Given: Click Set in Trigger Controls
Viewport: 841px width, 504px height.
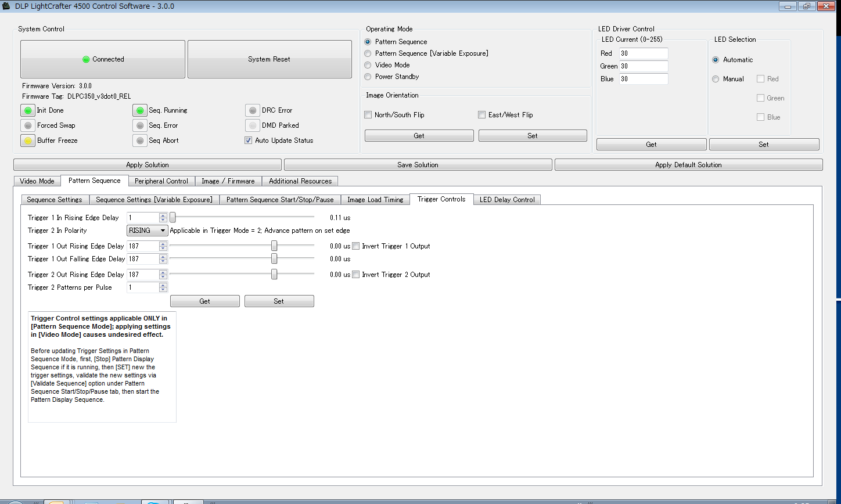Looking at the screenshot, I should click(279, 301).
